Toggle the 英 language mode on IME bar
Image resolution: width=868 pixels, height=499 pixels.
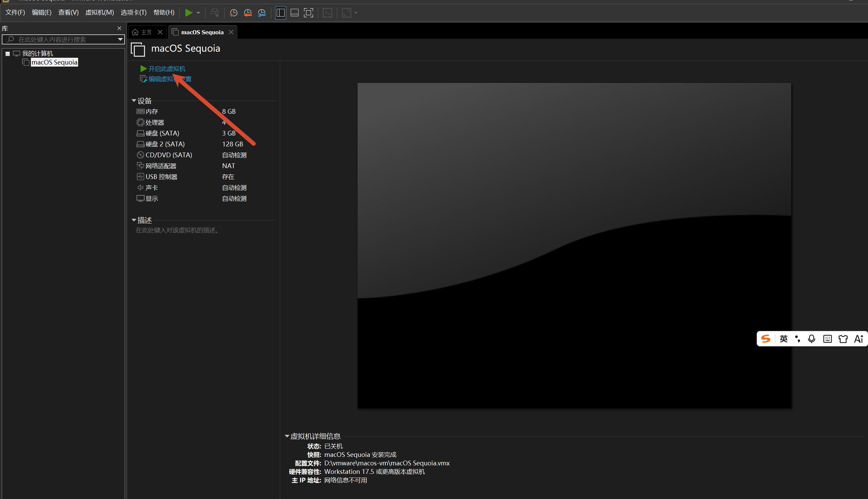[784, 339]
